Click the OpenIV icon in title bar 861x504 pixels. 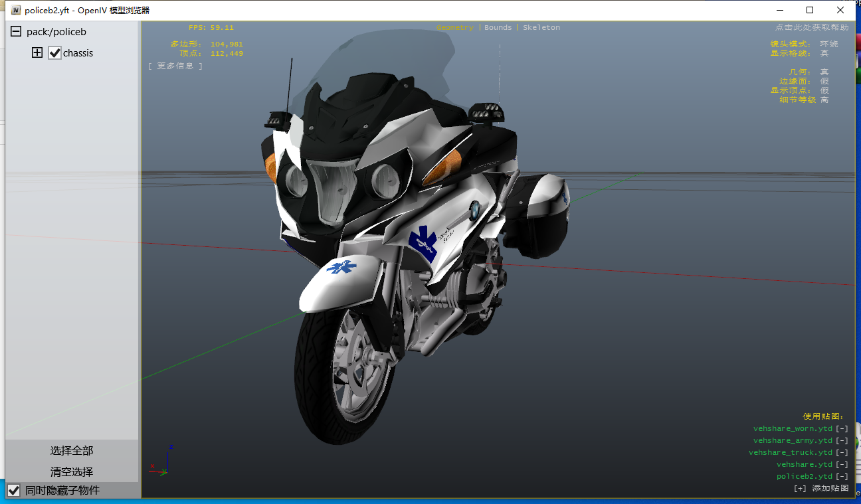16,10
